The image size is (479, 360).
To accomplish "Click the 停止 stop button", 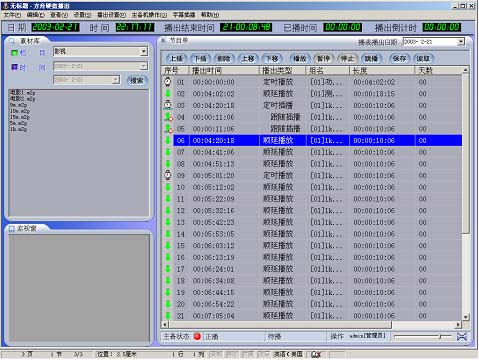I will (347, 59).
